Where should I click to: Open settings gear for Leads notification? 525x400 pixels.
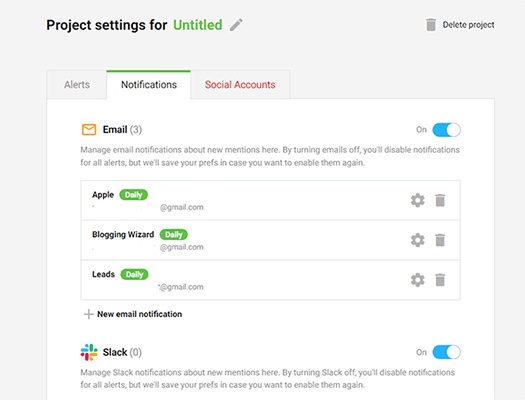[418, 280]
